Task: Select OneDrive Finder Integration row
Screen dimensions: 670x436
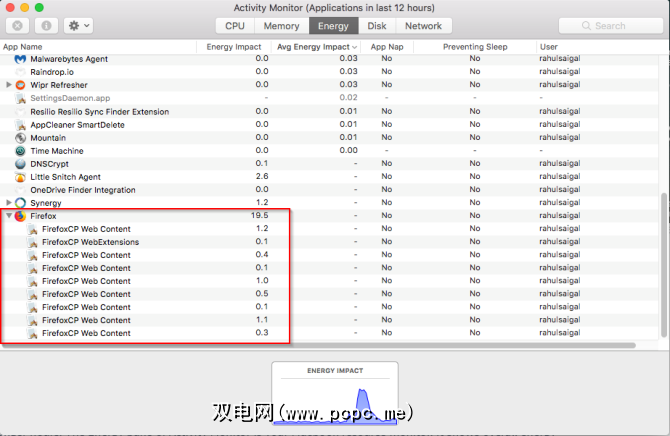Action: coord(329,190)
